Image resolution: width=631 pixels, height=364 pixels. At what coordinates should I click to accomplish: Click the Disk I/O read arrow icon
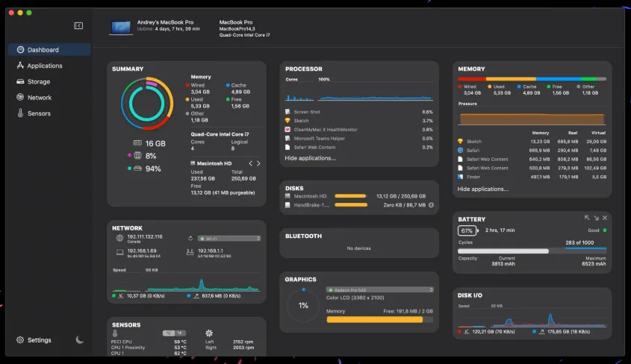click(x=467, y=332)
